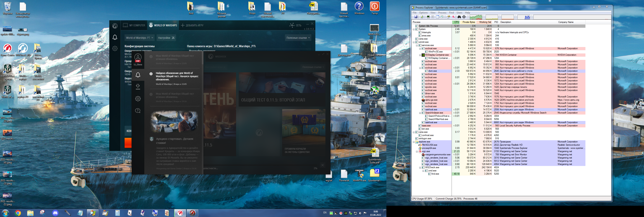
Task: Toggle Show Lower Pane toolbar icon
Action: click(x=438, y=17)
